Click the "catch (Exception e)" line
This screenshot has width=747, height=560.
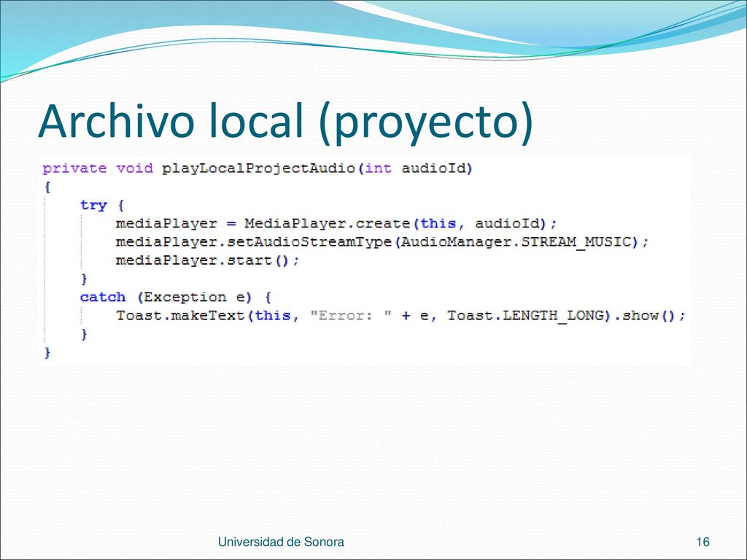[x=176, y=297]
